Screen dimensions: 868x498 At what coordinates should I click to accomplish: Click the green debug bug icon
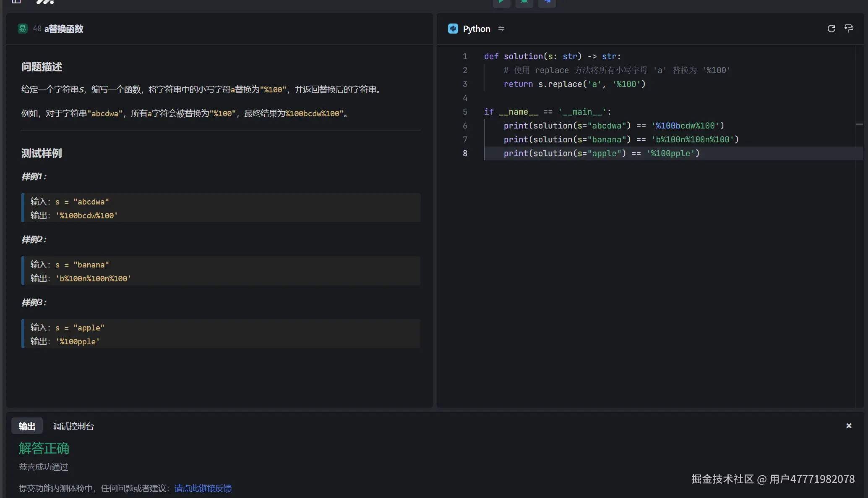[524, 2]
